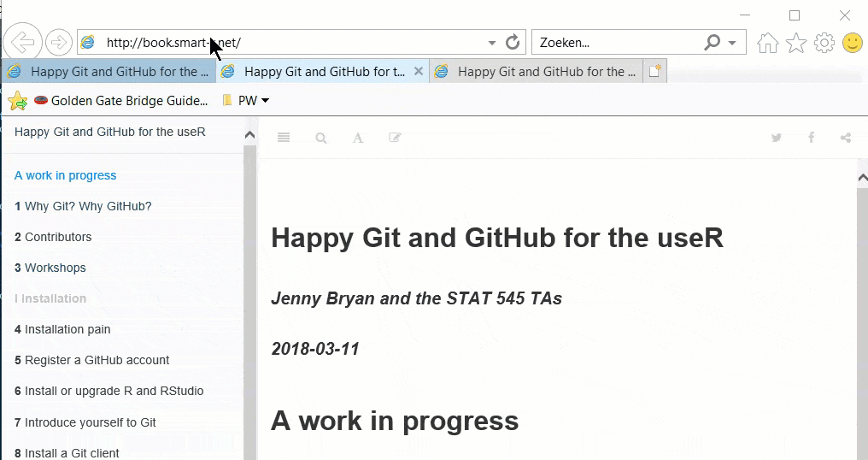This screenshot has height=460, width=868.
Task: Click the edit page pencil icon
Action: (x=395, y=138)
